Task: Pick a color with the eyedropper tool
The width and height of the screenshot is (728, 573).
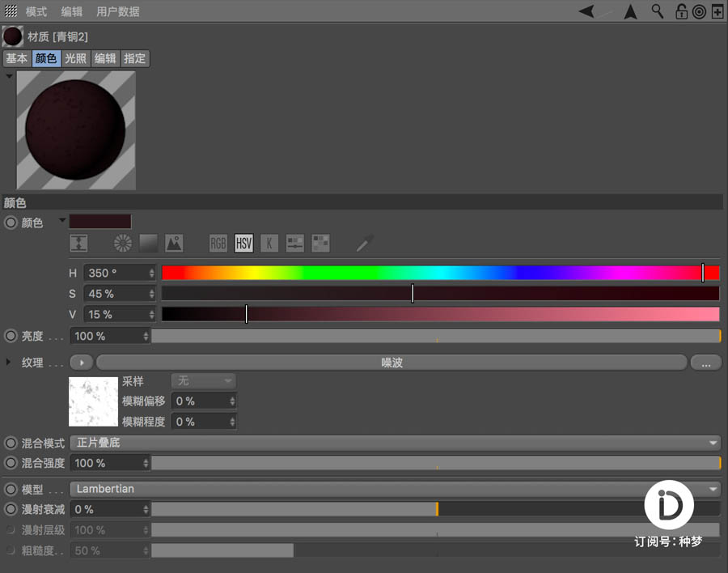Action: (x=364, y=243)
